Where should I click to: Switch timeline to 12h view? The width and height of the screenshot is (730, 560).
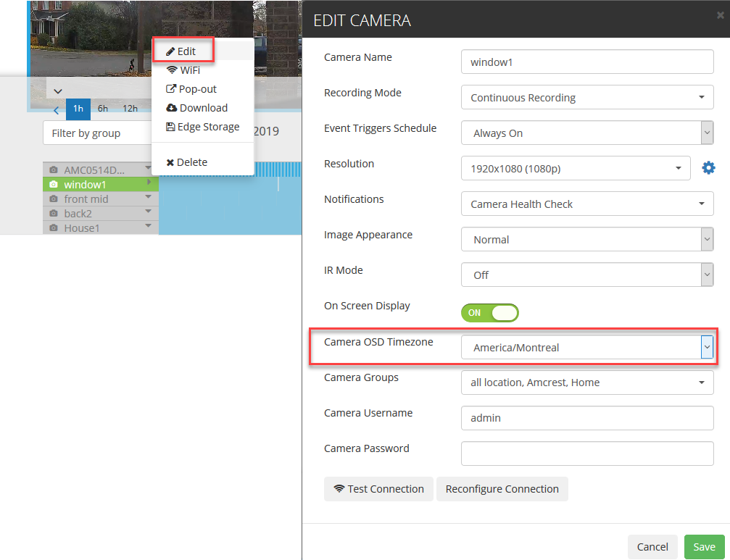point(130,109)
